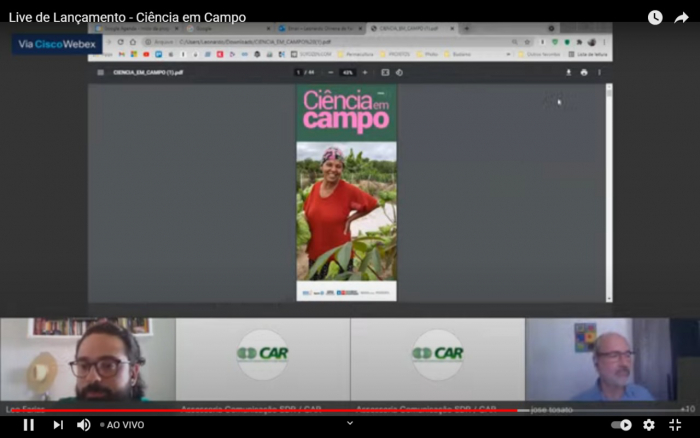Open the PDF viewer sidebar menu icon
The image size is (700, 438).
pyautogui.click(x=100, y=72)
